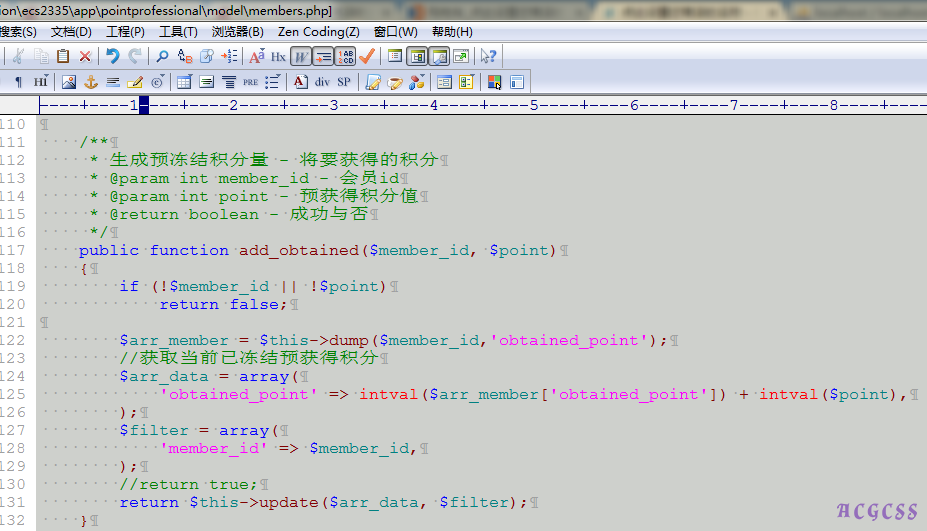Insert an anchor using the anchor icon

[91, 82]
